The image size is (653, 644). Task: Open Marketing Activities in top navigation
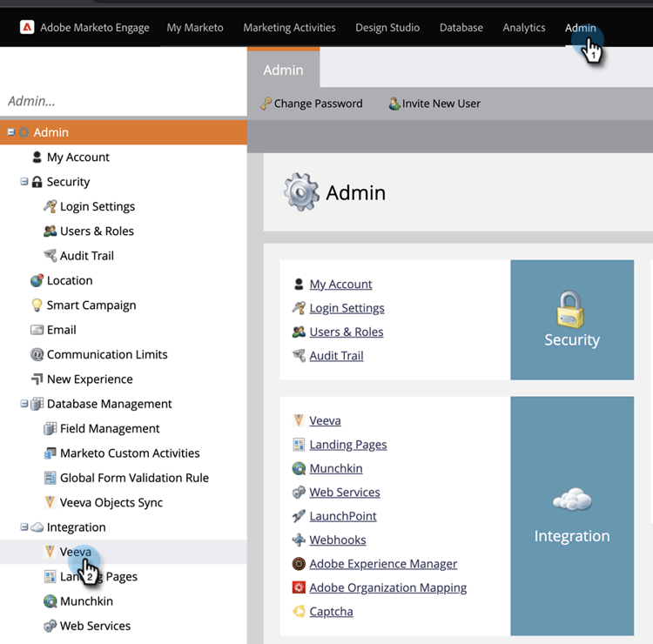pyautogui.click(x=289, y=28)
